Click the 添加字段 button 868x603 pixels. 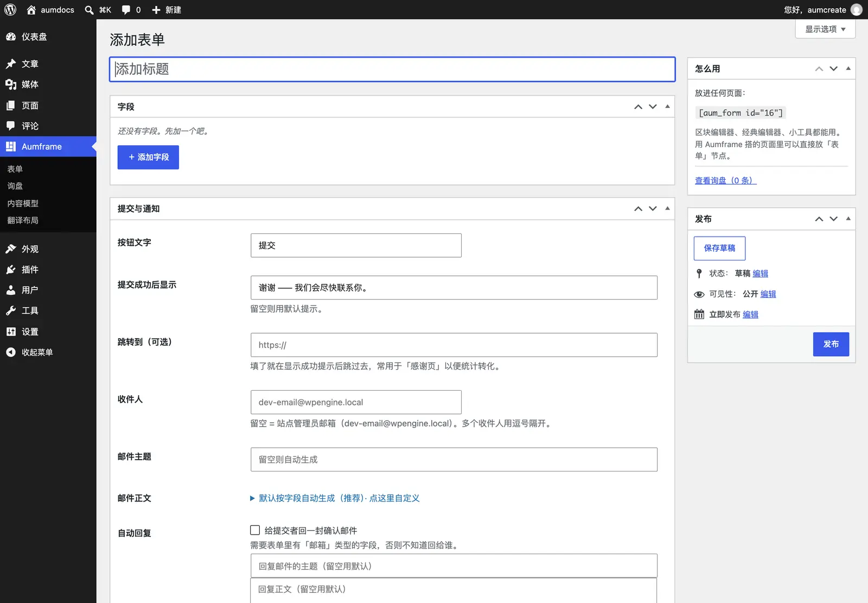tap(148, 157)
